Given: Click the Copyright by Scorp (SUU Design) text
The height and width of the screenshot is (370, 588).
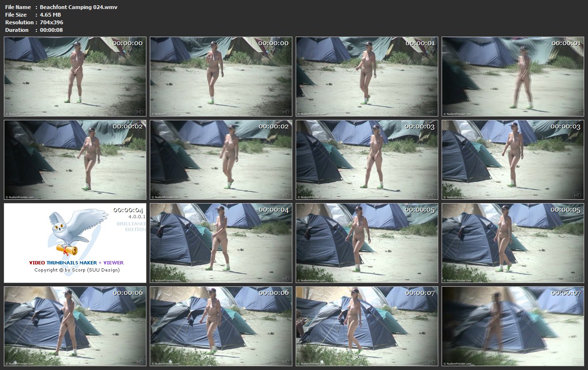Looking at the screenshot, I should tap(77, 270).
